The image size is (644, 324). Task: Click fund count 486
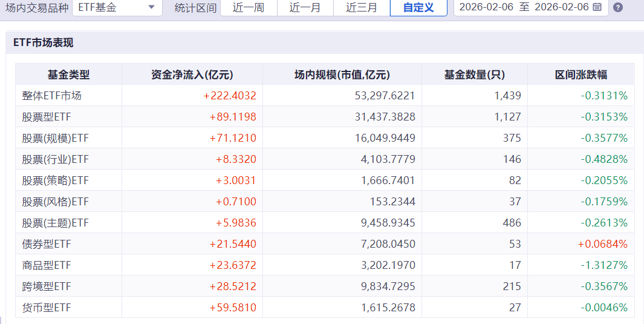click(512, 223)
